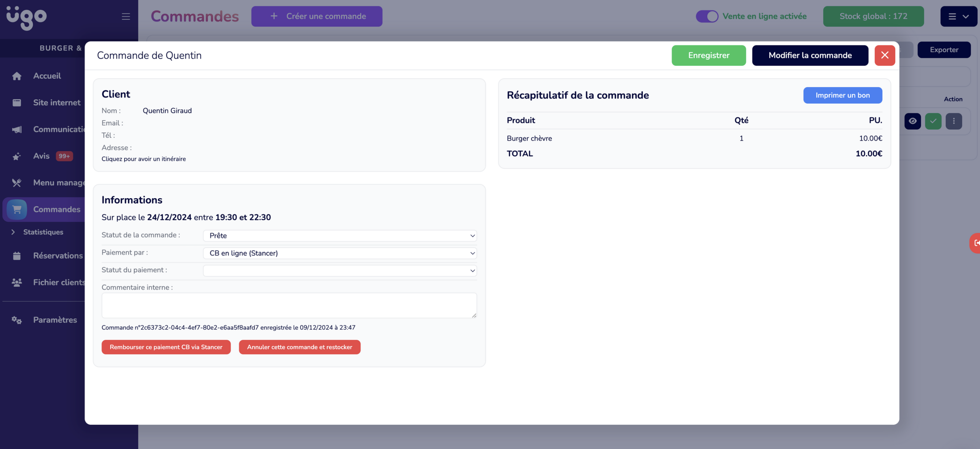
Task: Click the eye icon to view the order
Action: (912, 121)
